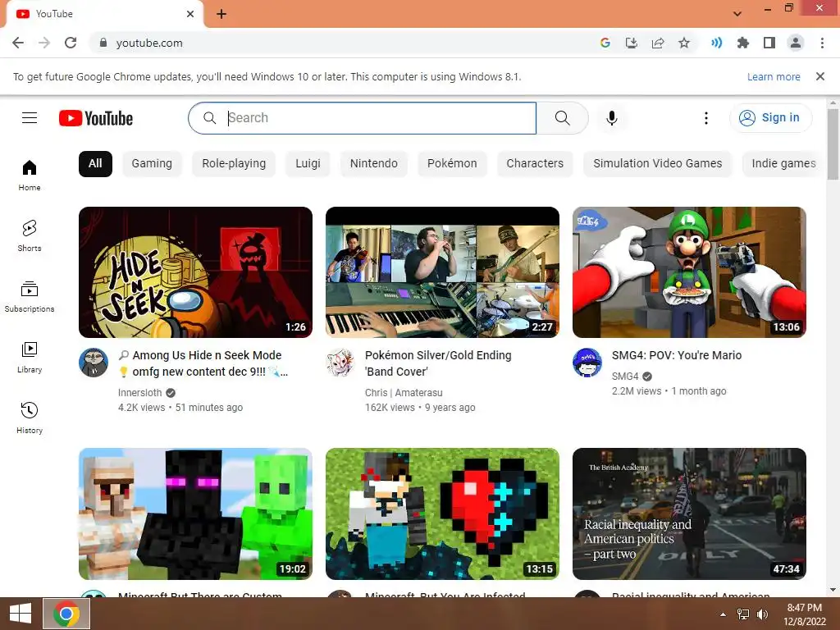Open YouTube settings three-dot menu
840x630 pixels.
click(x=706, y=118)
